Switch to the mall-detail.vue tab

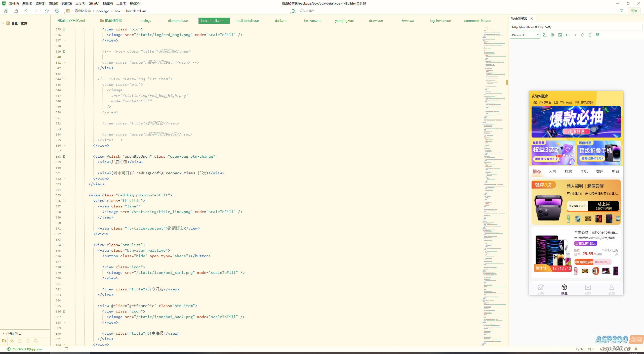tap(248, 21)
